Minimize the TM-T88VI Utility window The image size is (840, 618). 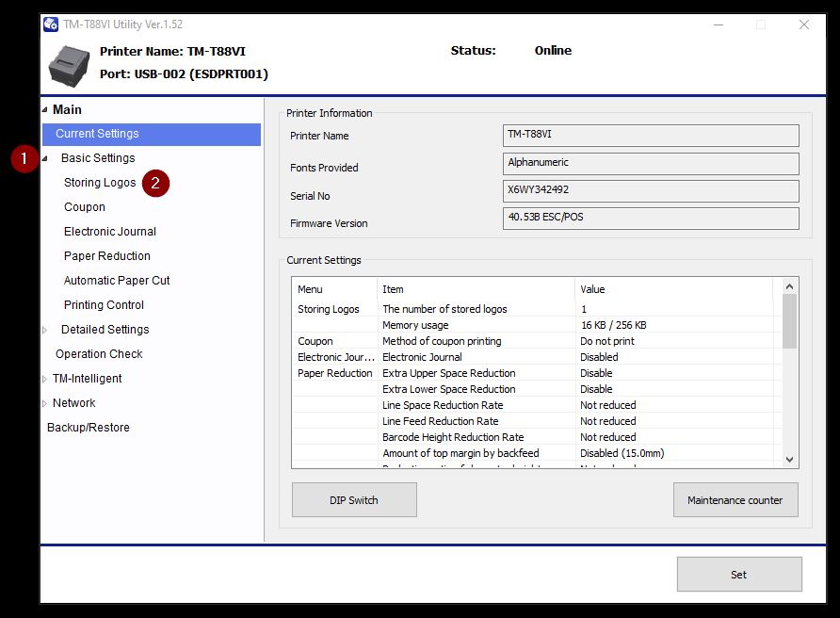(x=719, y=24)
